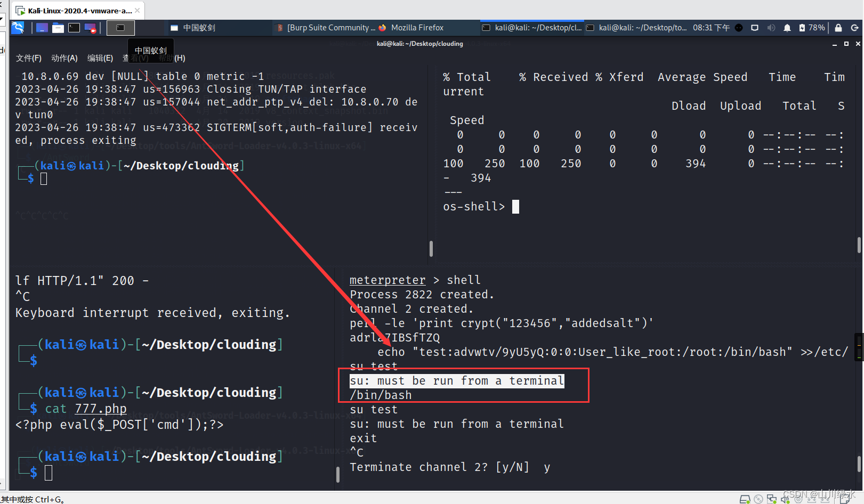Open the file manager launcher in panel
864x504 pixels.
(x=58, y=28)
